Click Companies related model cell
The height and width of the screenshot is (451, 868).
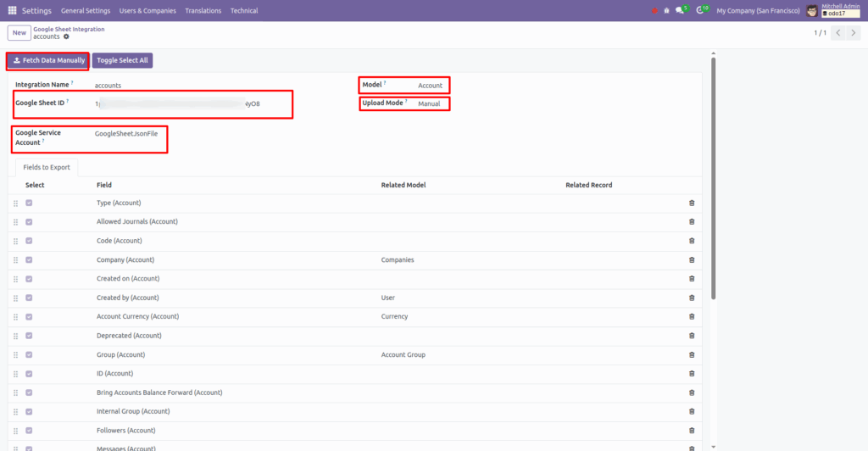pyautogui.click(x=398, y=259)
